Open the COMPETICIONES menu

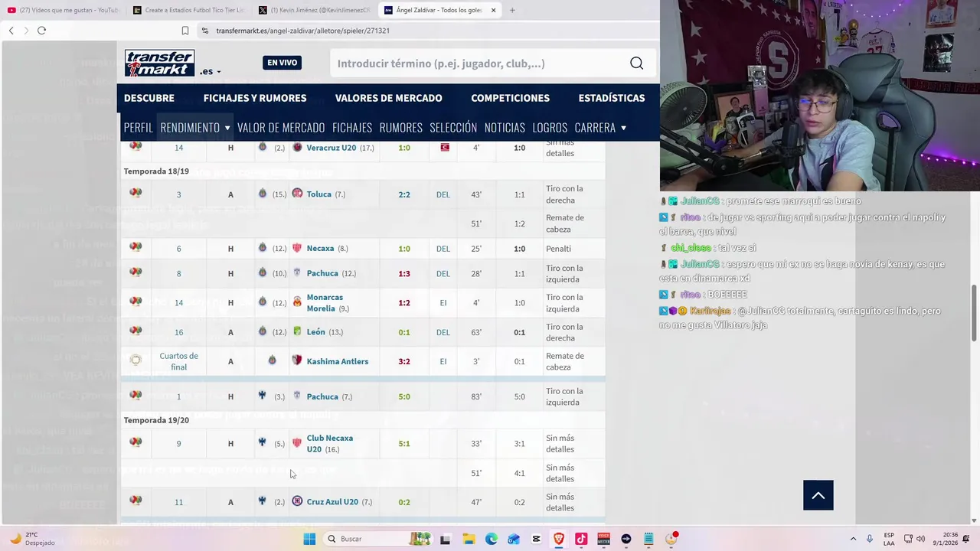coord(510,98)
